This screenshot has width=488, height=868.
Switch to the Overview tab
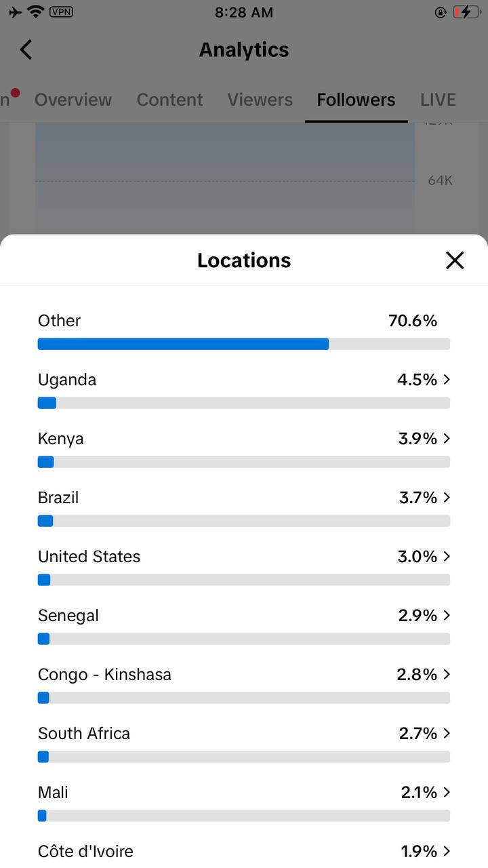(73, 100)
